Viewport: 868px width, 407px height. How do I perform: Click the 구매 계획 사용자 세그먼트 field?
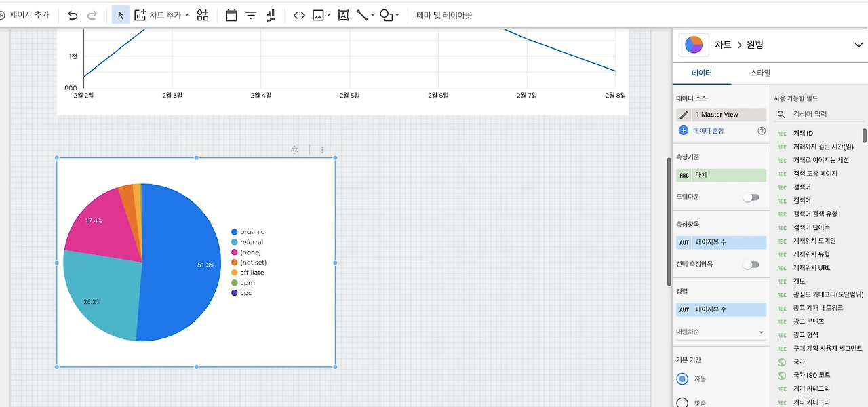827,348
